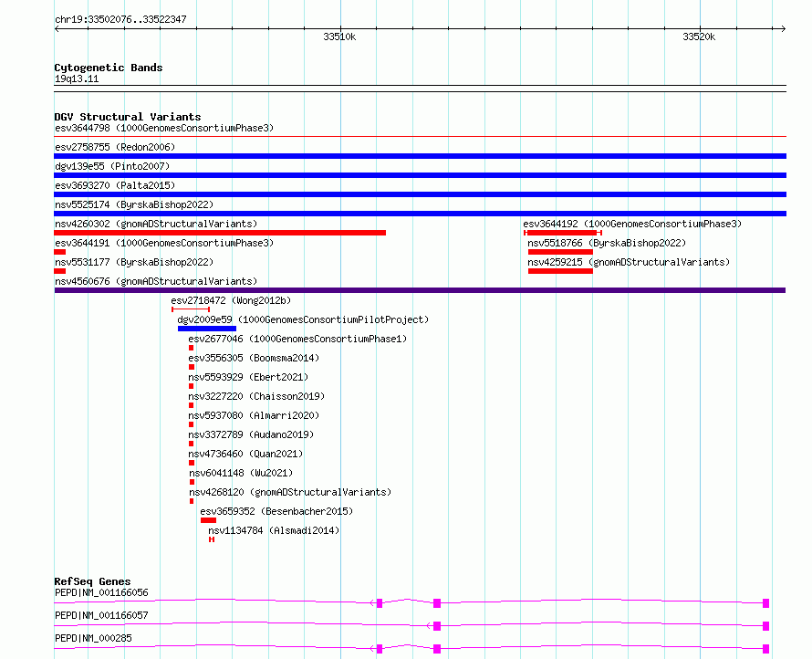Click the PEPD|NM_001166057 transcript label
812x659 pixels.
pyautogui.click(x=101, y=615)
